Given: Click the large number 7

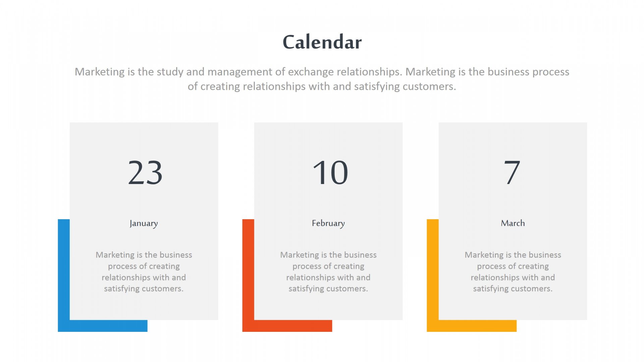Looking at the screenshot, I should point(512,172).
